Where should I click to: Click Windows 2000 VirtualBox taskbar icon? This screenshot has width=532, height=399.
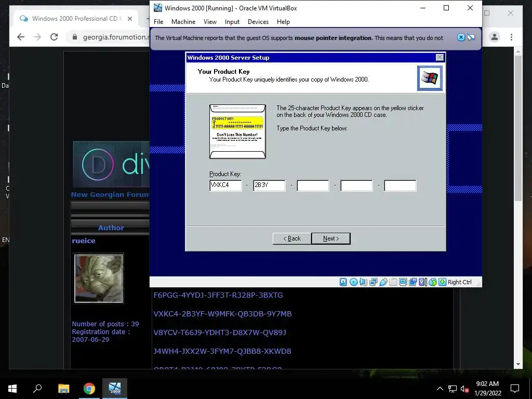tap(115, 389)
